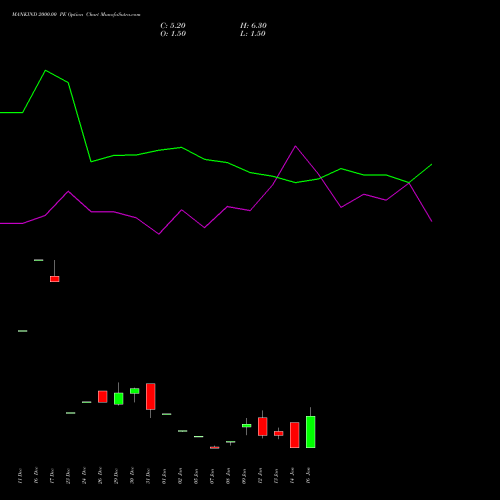Viewport: 500px width, 500px height.
Task: Click the '09 Jan' date label
Action: coord(244,476)
